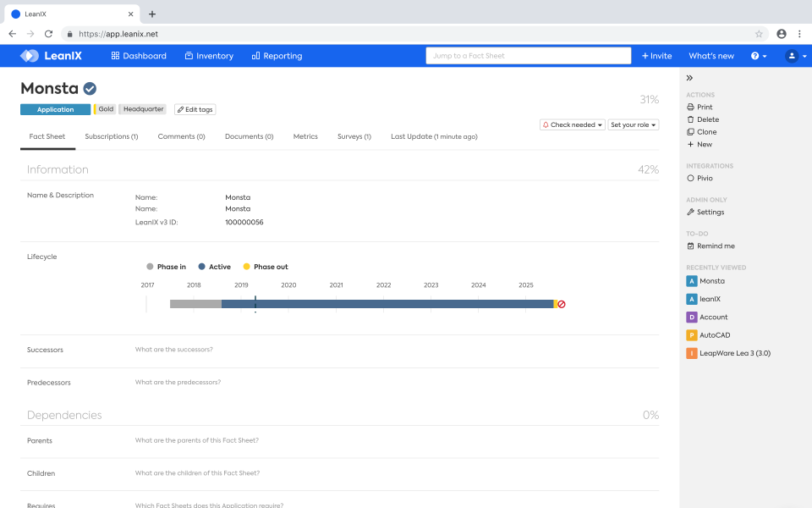
Task: Click Edit tags button
Action: coord(195,109)
